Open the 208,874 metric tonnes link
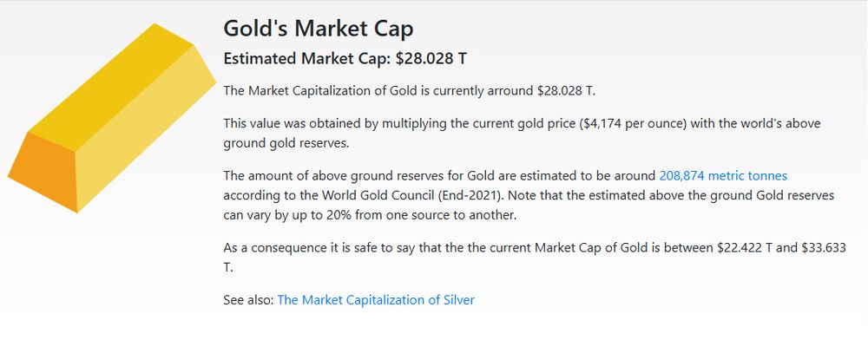The image size is (868, 360). (x=723, y=176)
